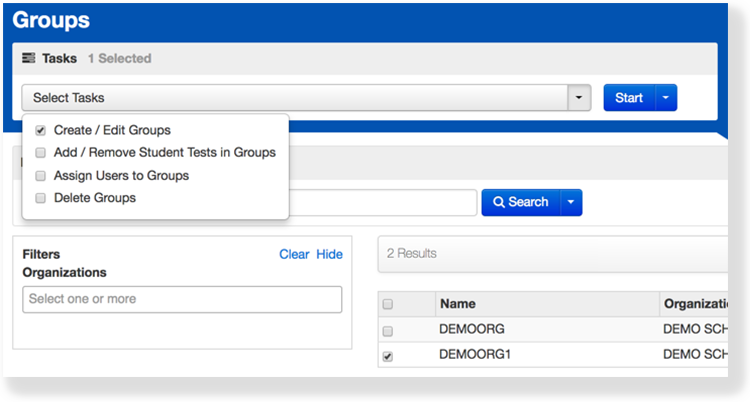Viewport: 750px width, 402px height.
Task: Click the Select Tasks combo box field
Action: pyautogui.click(x=294, y=98)
